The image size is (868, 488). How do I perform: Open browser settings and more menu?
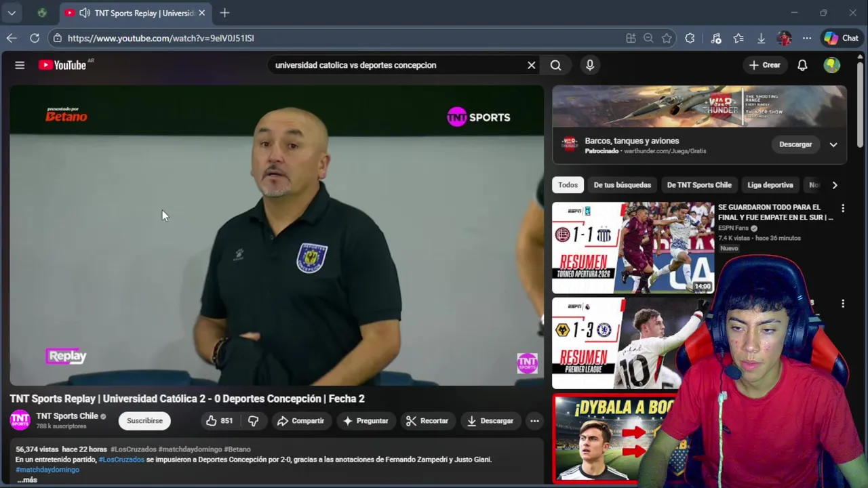pyautogui.click(x=806, y=39)
